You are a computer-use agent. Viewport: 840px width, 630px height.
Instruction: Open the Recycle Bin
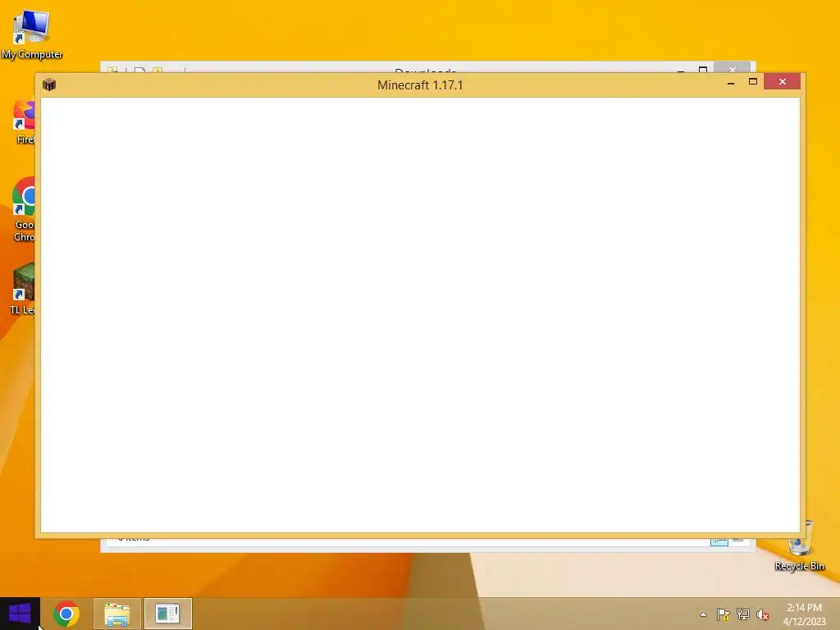(800, 546)
